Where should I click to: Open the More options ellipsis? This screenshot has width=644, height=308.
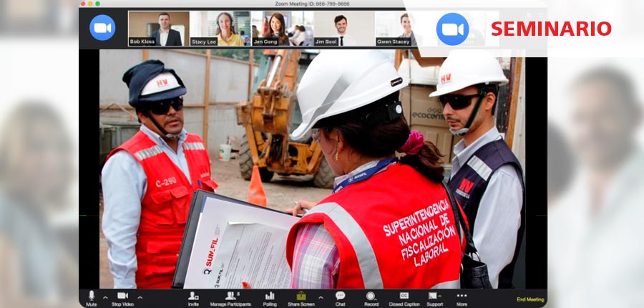click(x=462, y=295)
